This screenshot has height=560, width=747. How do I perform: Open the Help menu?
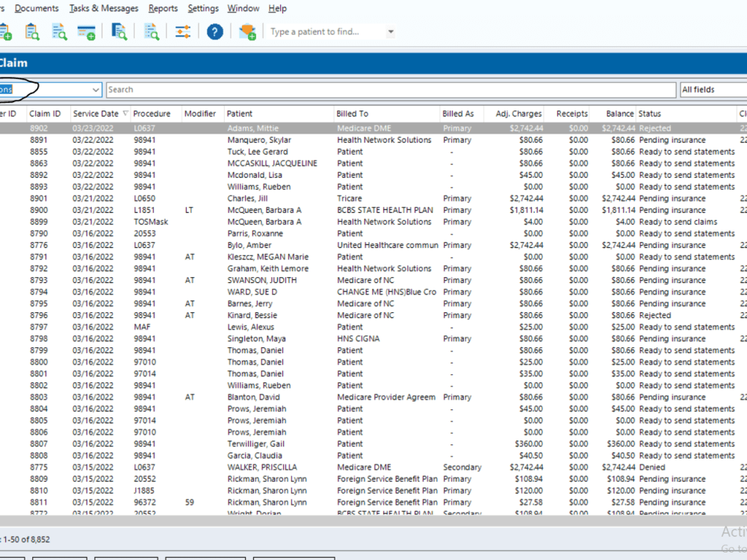[x=277, y=8]
